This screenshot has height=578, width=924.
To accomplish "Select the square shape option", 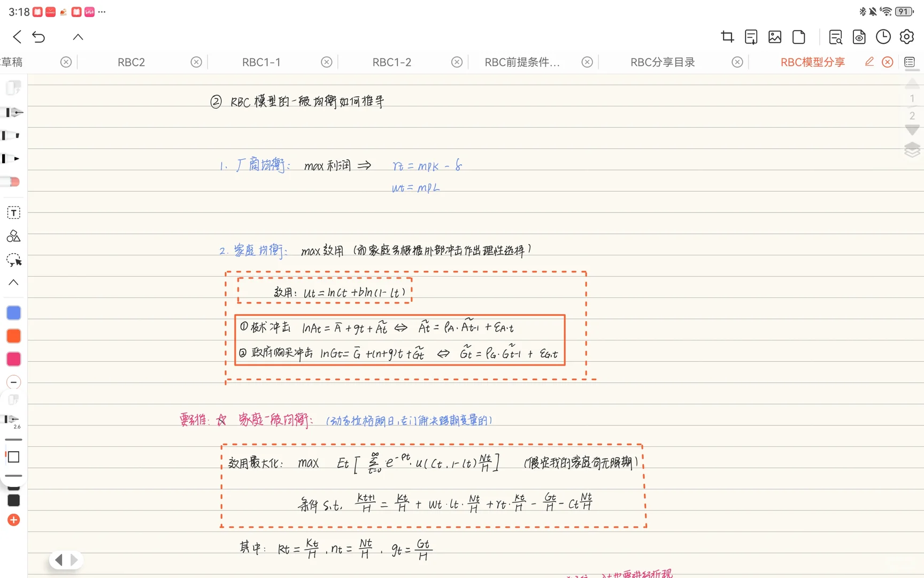I will click(13, 457).
